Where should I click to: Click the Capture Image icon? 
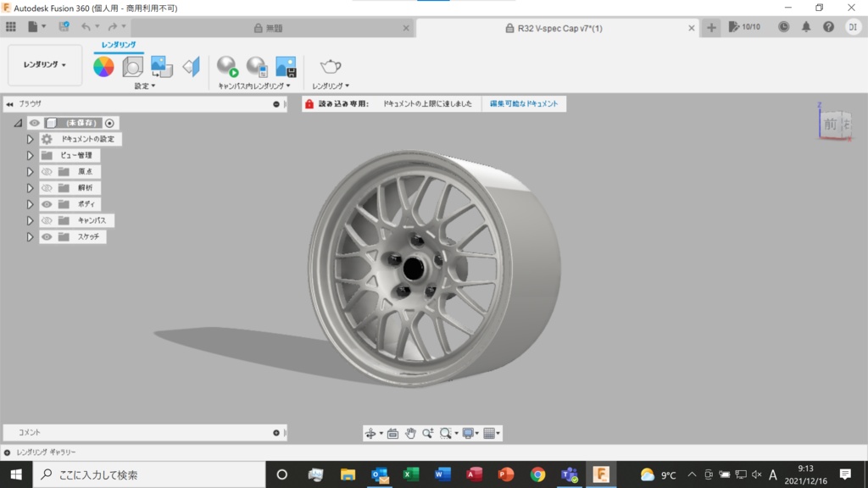286,67
